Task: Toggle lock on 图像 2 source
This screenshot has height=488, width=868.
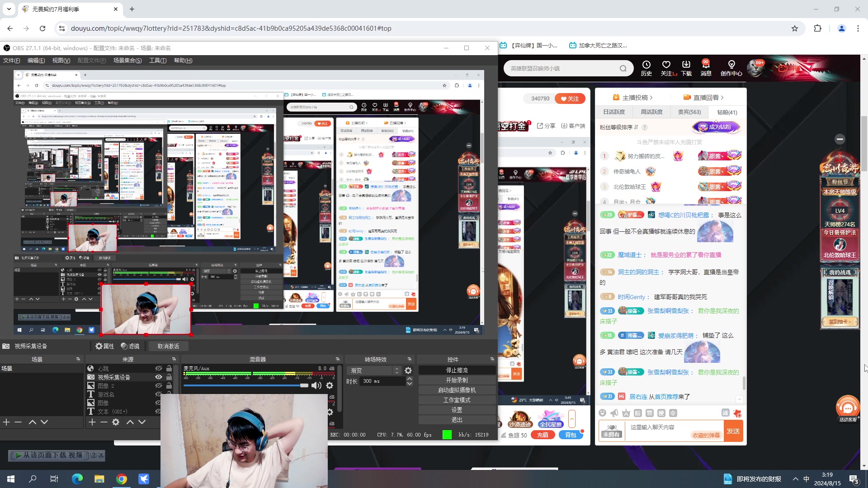Action: coord(169,386)
